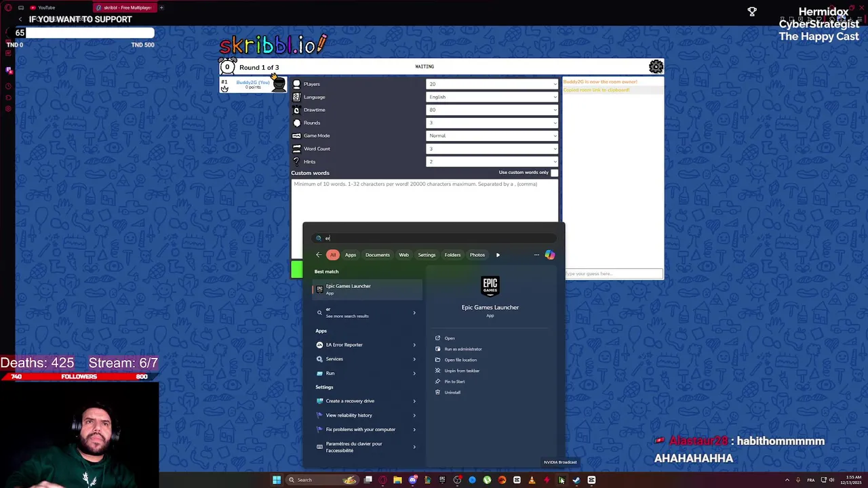This screenshot has width=868, height=488.
Task: Open a new browser tab with plus
Action: (x=161, y=7)
